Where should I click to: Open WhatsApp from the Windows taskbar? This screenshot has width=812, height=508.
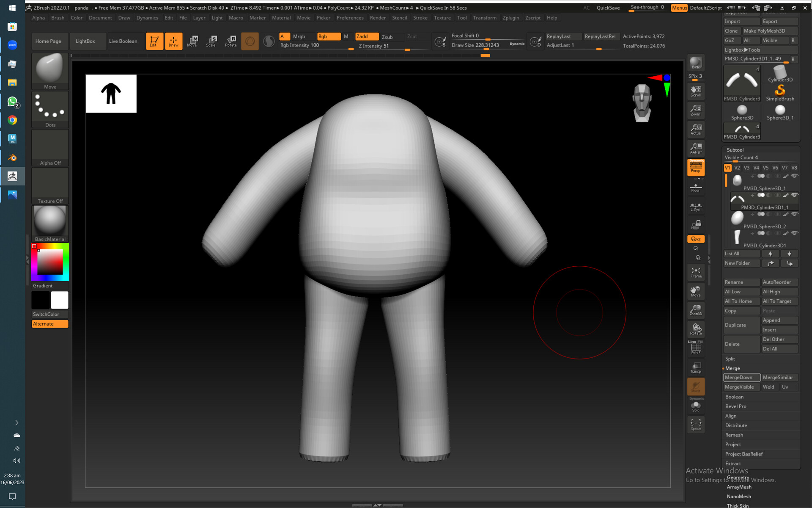pos(12,102)
